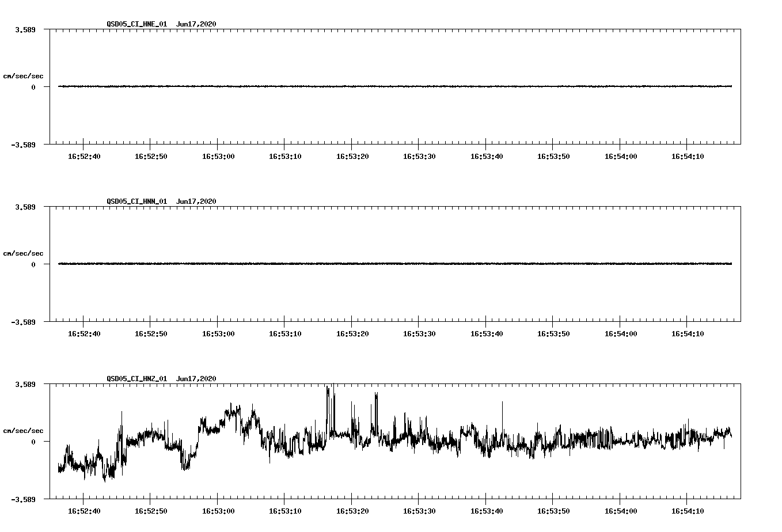782x532 pixels.
Task: Click the QSD05_CI_HNN_01 Jun17,2020 plot title
Action: click(161, 202)
